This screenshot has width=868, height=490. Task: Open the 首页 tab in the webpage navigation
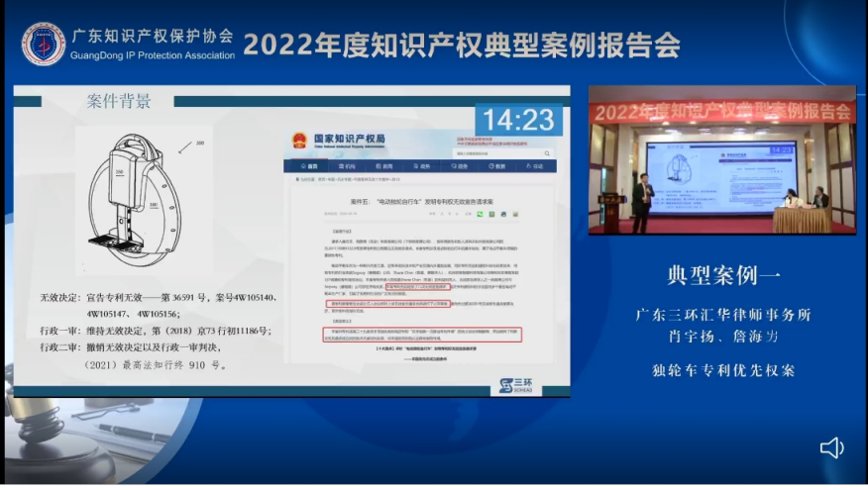312,166
